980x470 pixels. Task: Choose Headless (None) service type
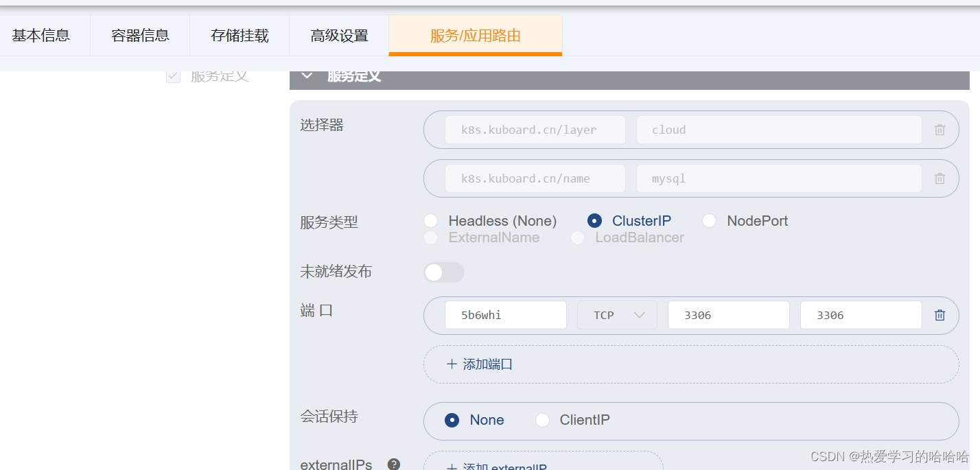(x=431, y=220)
